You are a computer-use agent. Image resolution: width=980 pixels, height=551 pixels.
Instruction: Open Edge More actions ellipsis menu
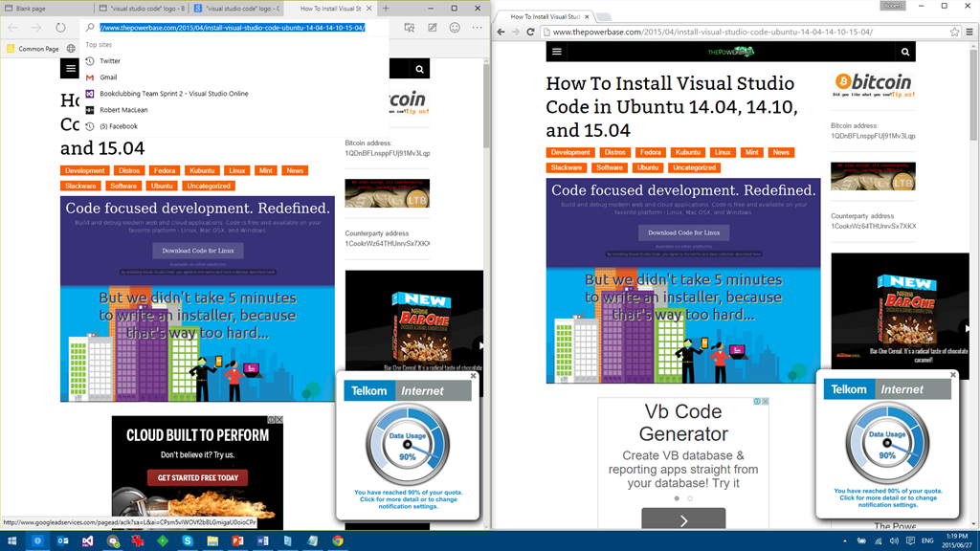(x=478, y=28)
